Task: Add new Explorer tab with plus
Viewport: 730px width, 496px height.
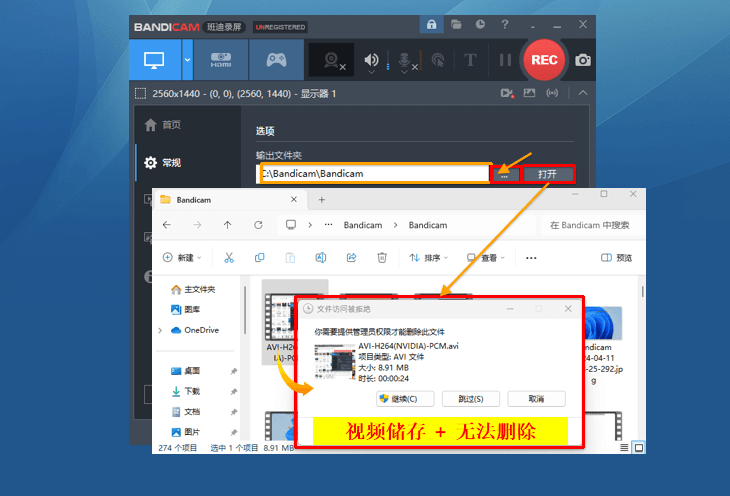Action: point(322,200)
